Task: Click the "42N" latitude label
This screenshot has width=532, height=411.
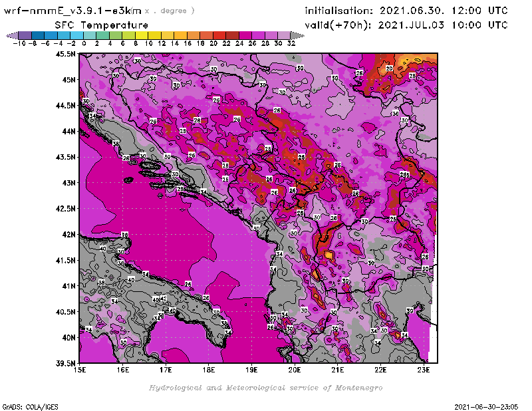Action: tap(68, 234)
